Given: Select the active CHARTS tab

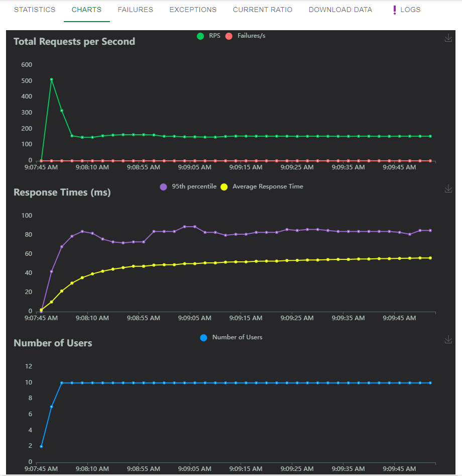Looking at the screenshot, I should coord(86,10).
